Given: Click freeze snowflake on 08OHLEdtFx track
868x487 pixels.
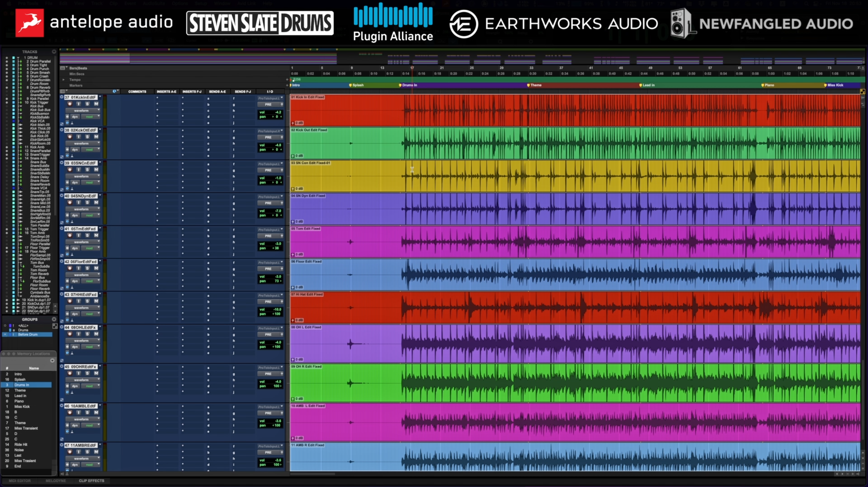Looking at the screenshot, I should [x=67, y=347].
